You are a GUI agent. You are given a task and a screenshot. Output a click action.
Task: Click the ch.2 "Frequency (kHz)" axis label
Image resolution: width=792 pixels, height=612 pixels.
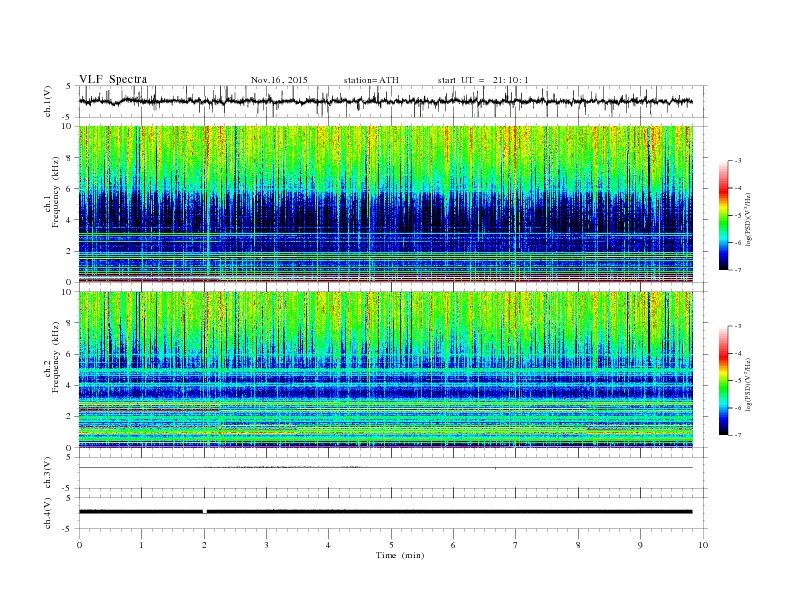pyautogui.click(x=56, y=357)
